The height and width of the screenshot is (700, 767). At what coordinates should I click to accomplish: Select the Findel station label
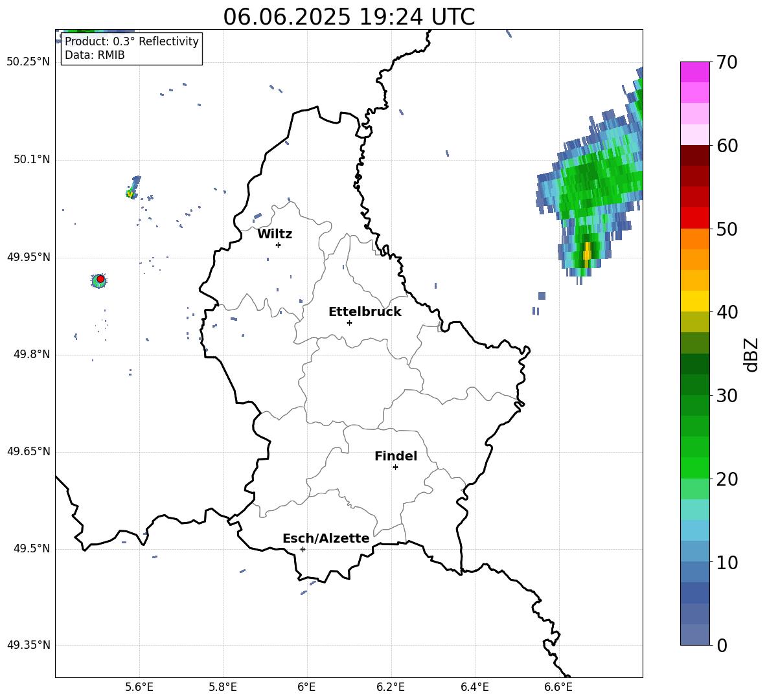pyautogui.click(x=396, y=456)
